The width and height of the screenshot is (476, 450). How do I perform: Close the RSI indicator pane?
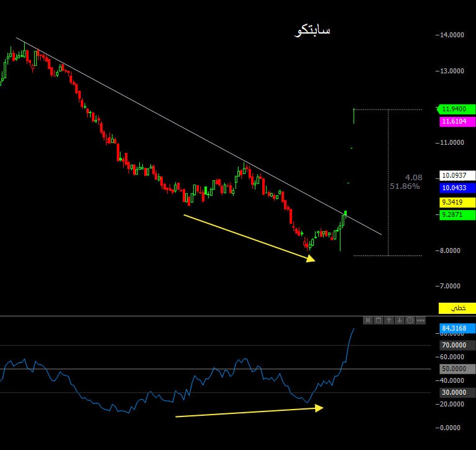368,320
